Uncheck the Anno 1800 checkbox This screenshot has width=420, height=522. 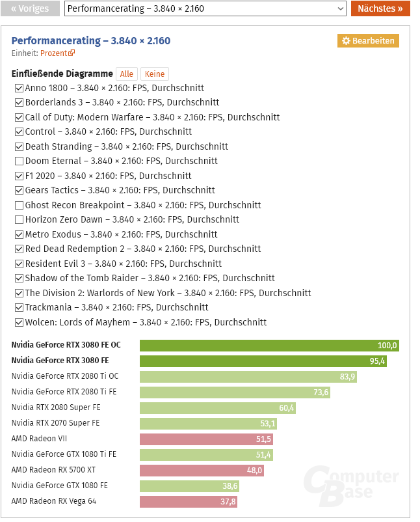coord(20,89)
